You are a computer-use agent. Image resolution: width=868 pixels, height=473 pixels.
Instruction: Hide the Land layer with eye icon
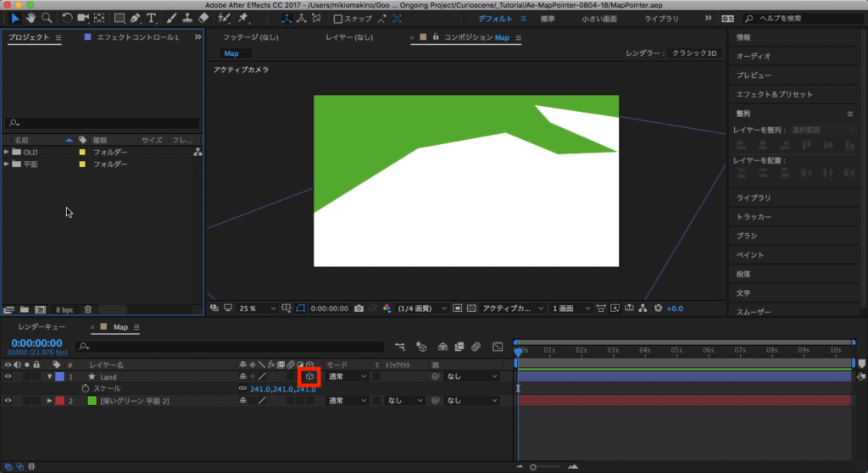(x=8, y=376)
